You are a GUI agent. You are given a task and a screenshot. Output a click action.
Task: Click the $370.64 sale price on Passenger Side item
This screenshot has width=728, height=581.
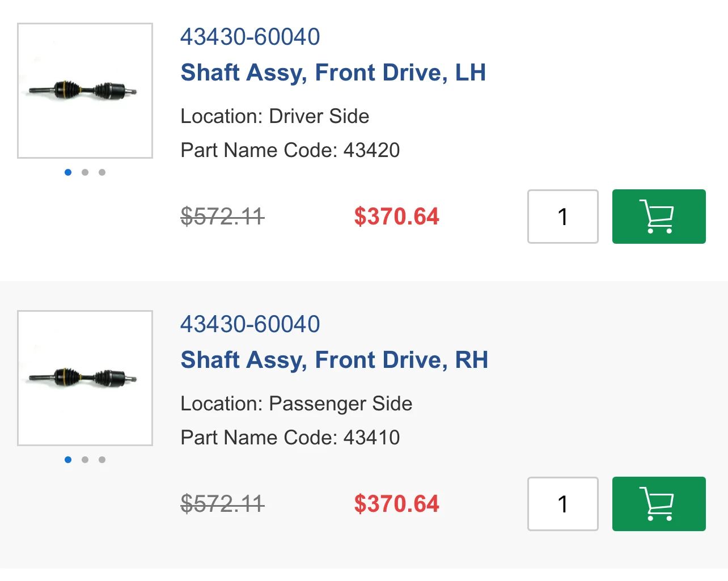pyautogui.click(x=397, y=504)
